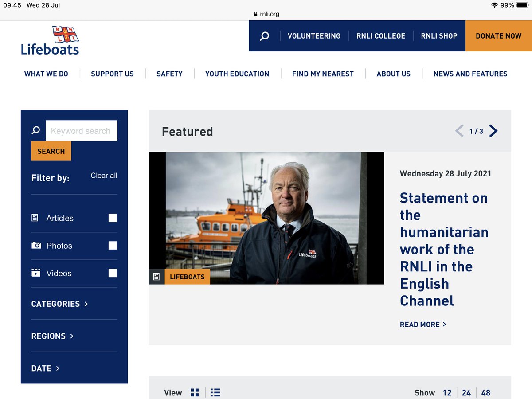Select the Videos filter icon

[36, 273]
